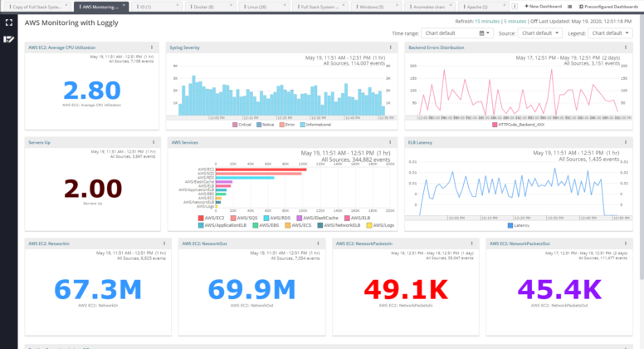Click the Loggly logo icon in the sidebar
This screenshot has width=644, height=349.
pyautogui.click(x=8, y=39)
